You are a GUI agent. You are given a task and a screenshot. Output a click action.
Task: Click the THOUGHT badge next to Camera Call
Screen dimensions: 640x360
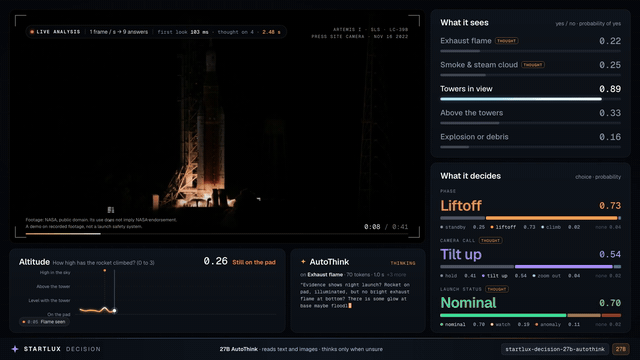(x=491, y=240)
